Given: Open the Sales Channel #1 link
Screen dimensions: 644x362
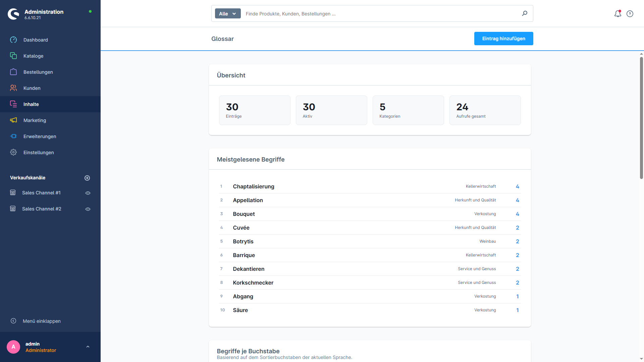Looking at the screenshot, I should click(41, 193).
